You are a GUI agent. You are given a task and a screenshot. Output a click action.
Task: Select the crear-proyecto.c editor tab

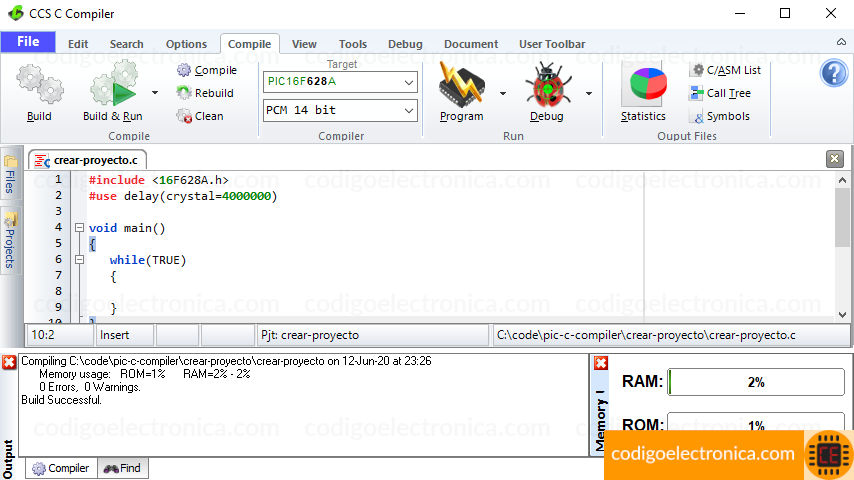pos(88,160)
